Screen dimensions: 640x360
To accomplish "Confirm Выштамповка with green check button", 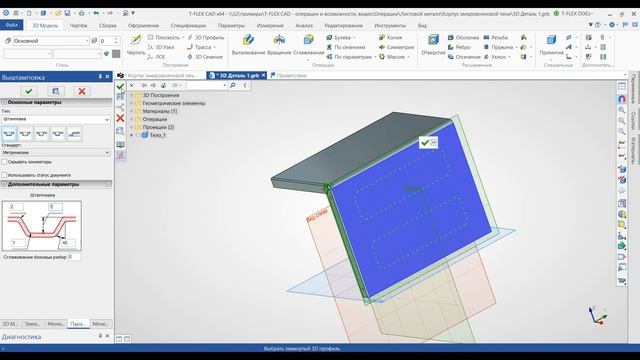I will pyautogui.click(x=29, y=91).
